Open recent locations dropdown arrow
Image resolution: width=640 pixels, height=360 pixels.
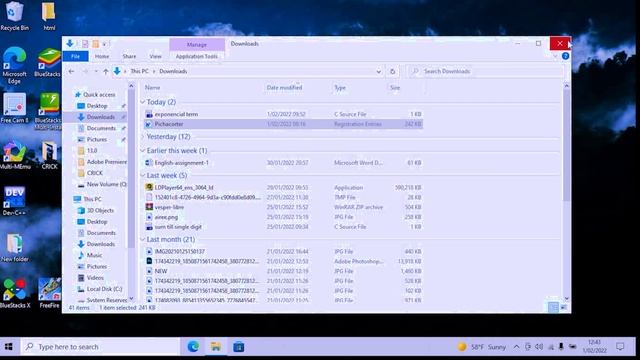tap(96, 71)
